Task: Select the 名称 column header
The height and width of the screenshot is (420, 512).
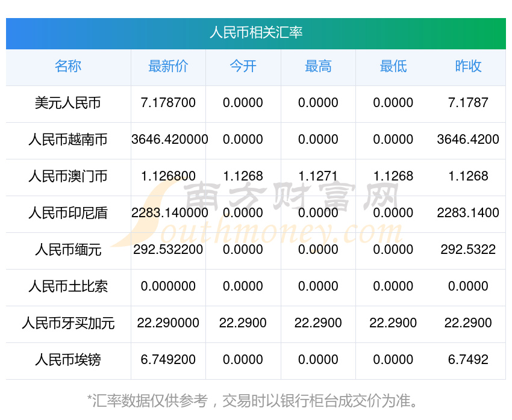Action: point(68,66)
